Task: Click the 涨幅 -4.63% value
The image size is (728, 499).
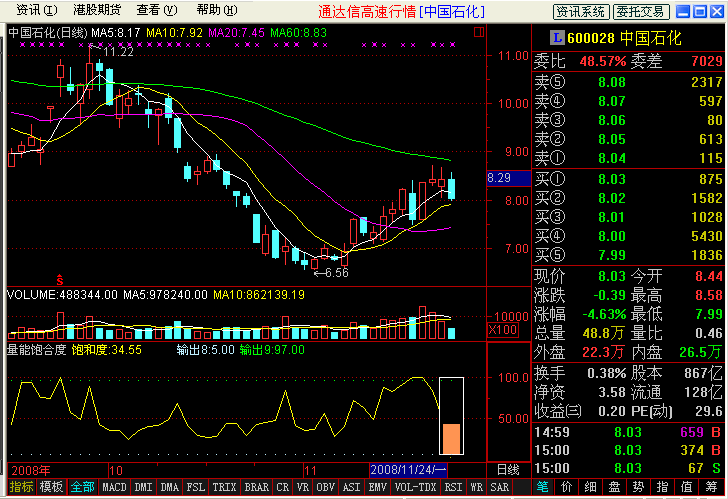Action: 604,315
